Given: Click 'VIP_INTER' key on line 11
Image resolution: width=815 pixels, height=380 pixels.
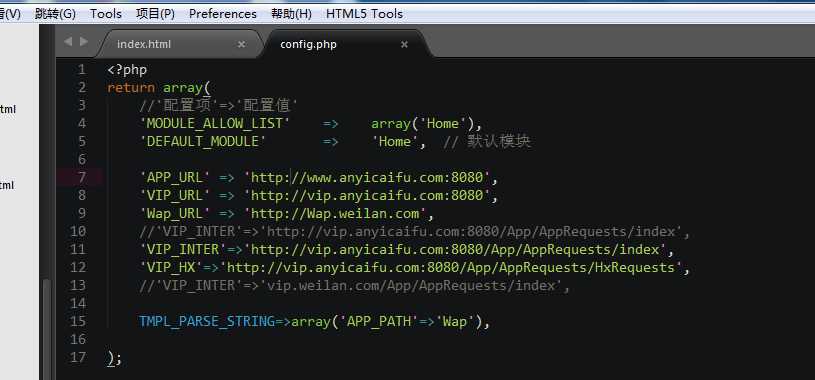Looking at the screenshot, I should [182, 250].
